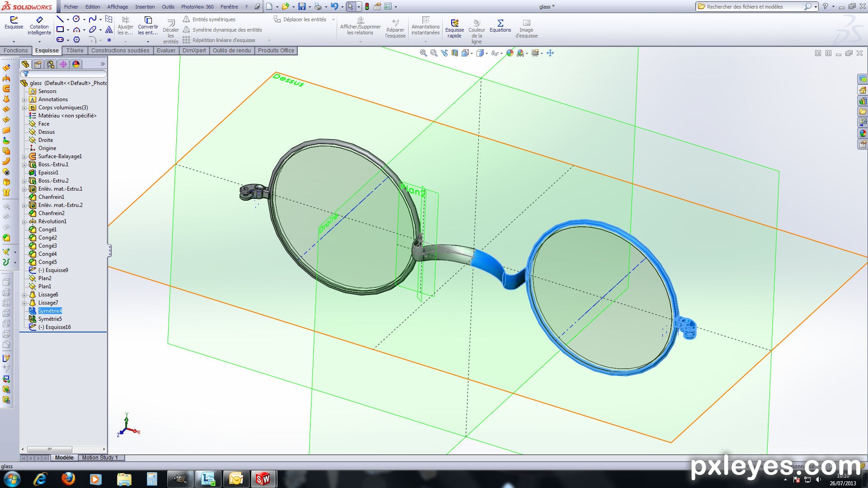Open the DimXpertManager panel tab
Screen dimensions: 868x488
tap(63, 64)
